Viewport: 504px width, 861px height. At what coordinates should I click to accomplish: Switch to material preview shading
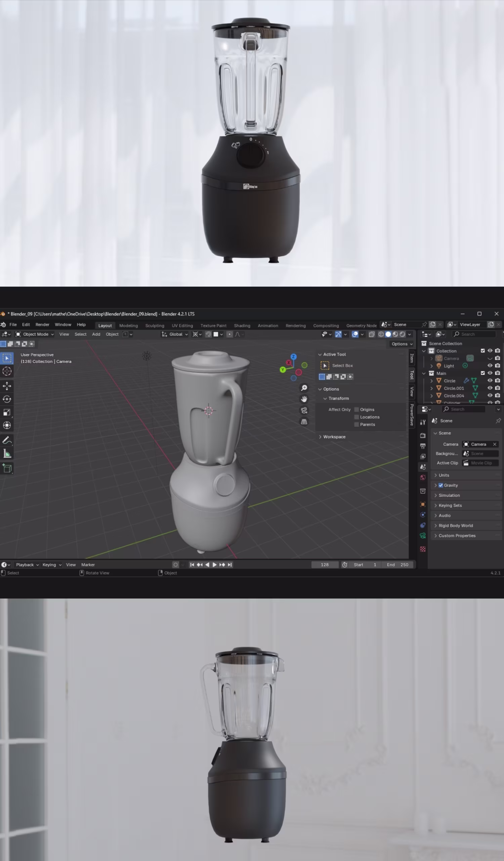(x=395, y=334)
